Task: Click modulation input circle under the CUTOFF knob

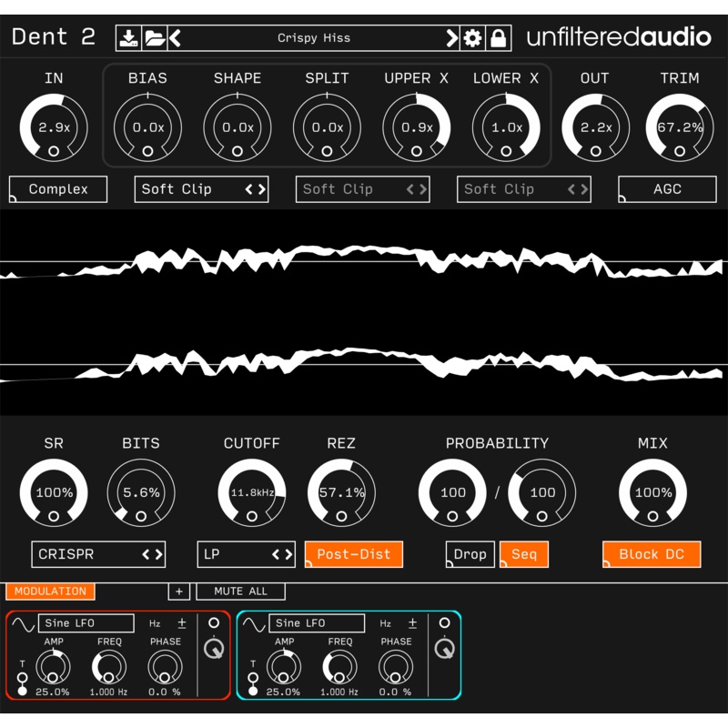Action: tap(252, 516)
